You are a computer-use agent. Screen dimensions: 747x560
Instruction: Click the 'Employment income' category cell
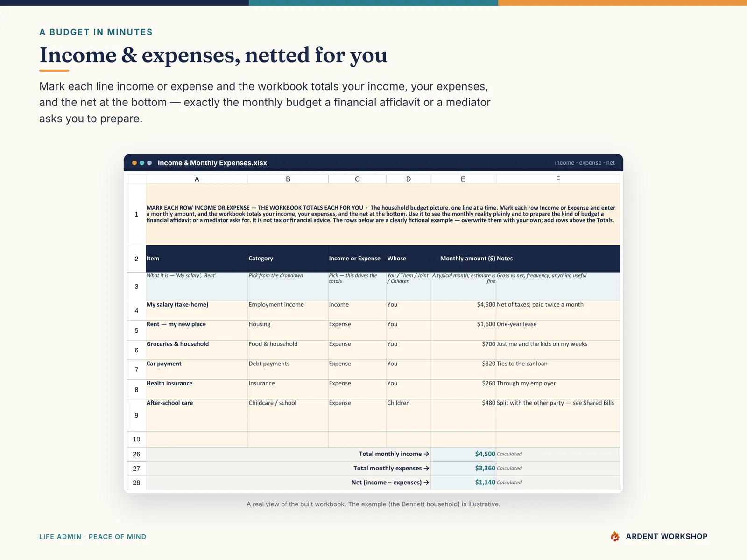(x=288, y=310)
